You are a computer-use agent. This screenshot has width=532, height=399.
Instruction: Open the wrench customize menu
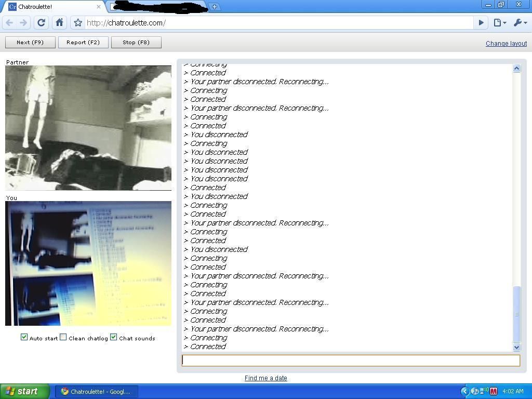click(520, 23)
